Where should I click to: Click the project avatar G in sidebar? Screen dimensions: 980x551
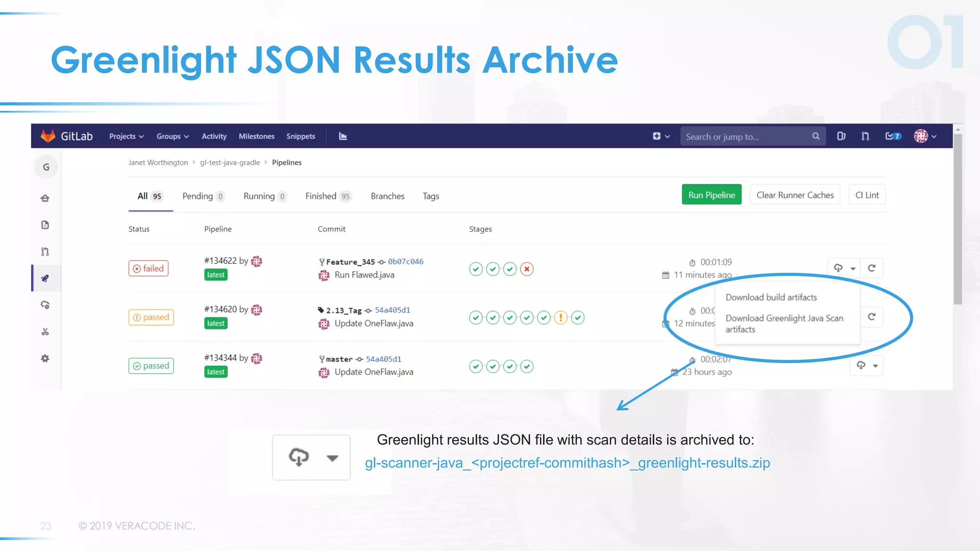click(x=46, y=167)
